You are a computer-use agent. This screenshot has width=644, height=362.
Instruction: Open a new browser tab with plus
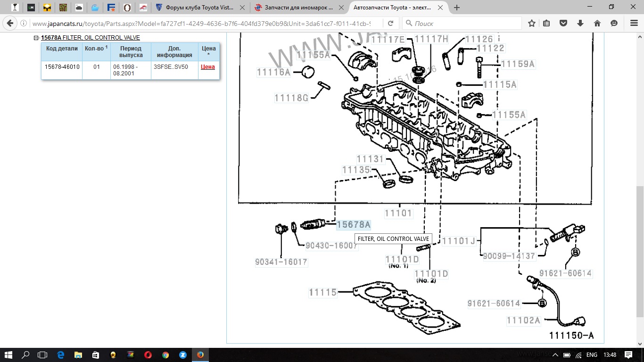(x=456, y=8)
